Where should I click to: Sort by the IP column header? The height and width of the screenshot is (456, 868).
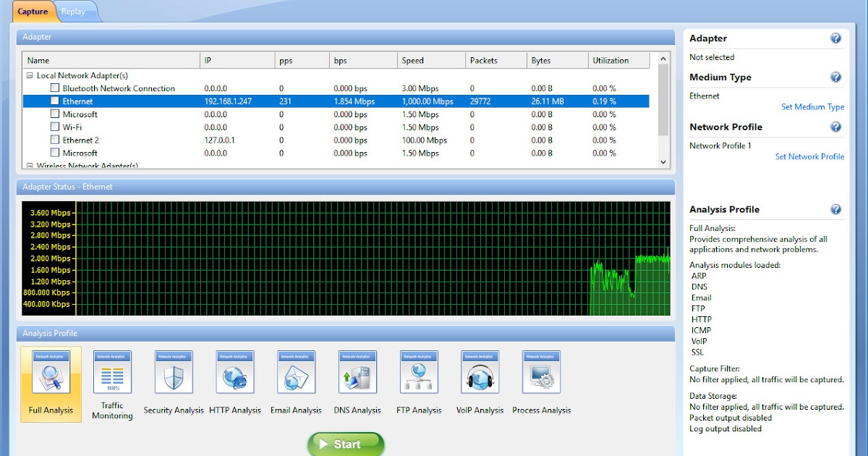[237, 61]
